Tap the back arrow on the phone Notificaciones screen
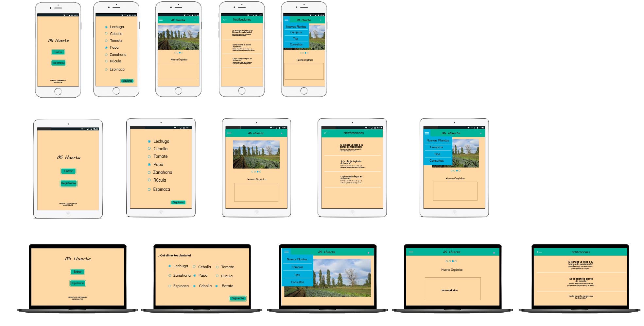The image size is (644, 326). (225, 20)
